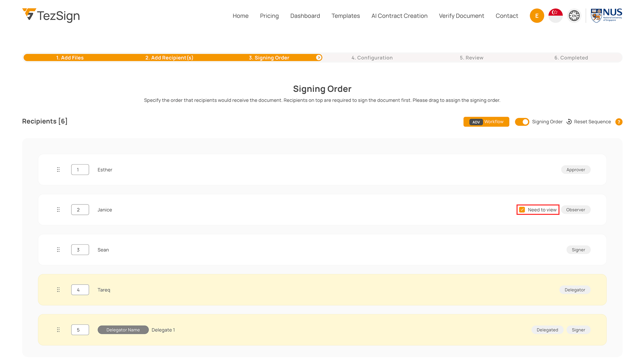Open AI Contract Creation page
The height and width of the screenshot is (362, 644).
[x=399, y=16]
